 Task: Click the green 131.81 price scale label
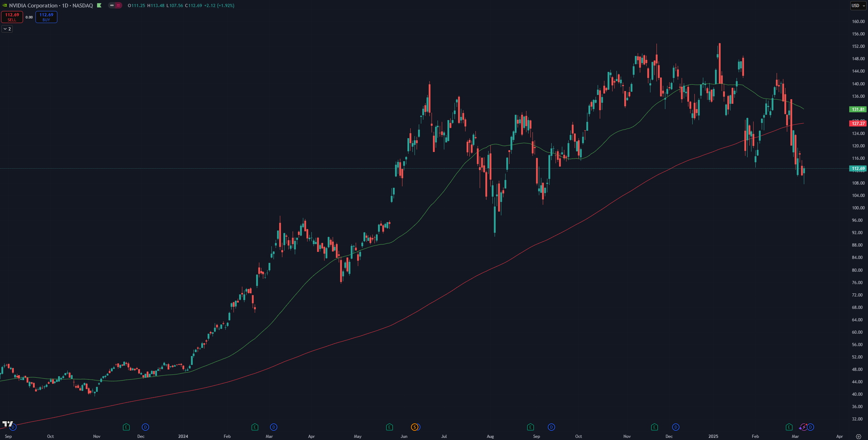(x=858, y=109)
